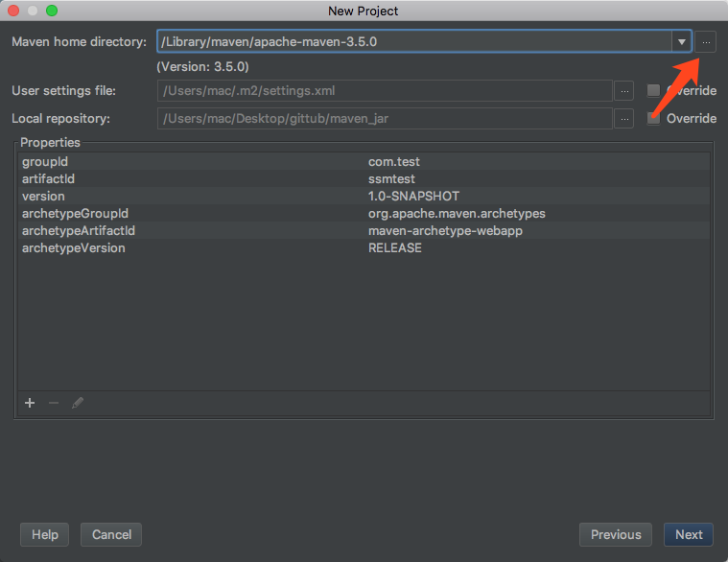Click the edit property pencil icon
Screen dimensions: 728x562
coord(78,403)
